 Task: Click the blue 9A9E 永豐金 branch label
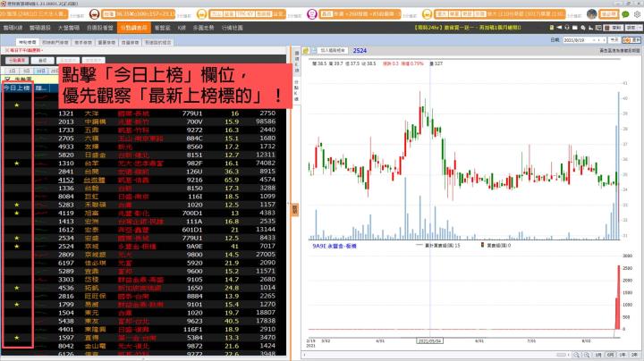pos(335,246)
